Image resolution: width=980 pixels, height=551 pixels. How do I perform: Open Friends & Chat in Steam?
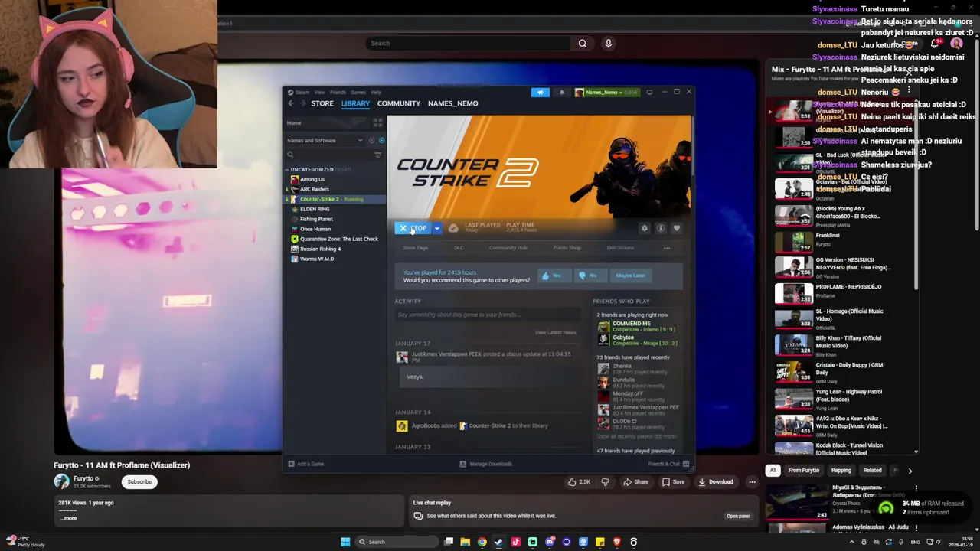[x=668, y=464]
